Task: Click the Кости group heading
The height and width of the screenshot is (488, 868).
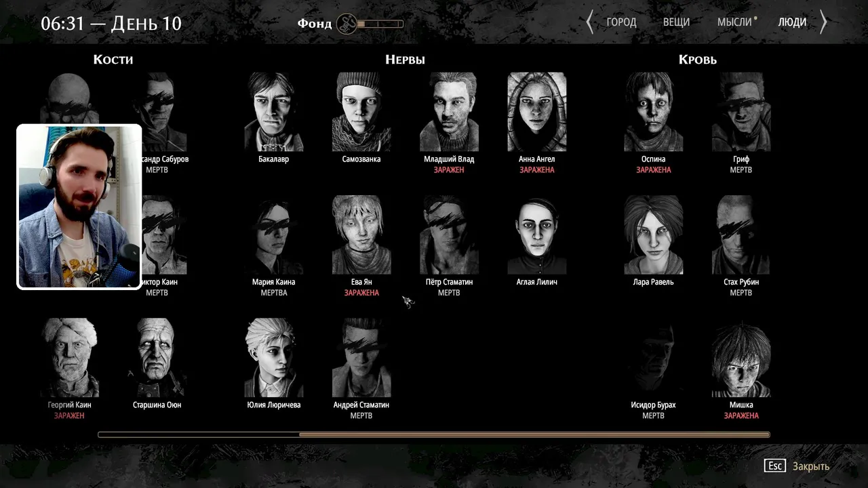Action: click(113, 60)
